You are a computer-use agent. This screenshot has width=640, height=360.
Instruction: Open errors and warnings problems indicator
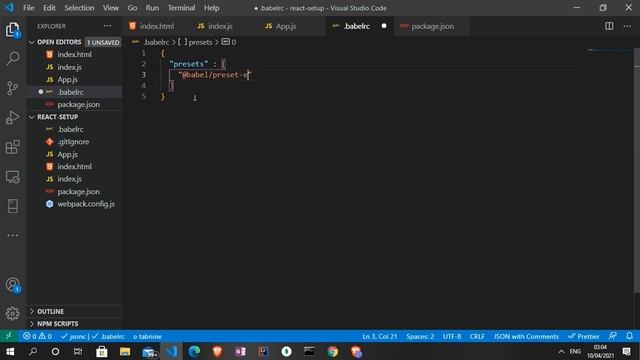[37, 336]
